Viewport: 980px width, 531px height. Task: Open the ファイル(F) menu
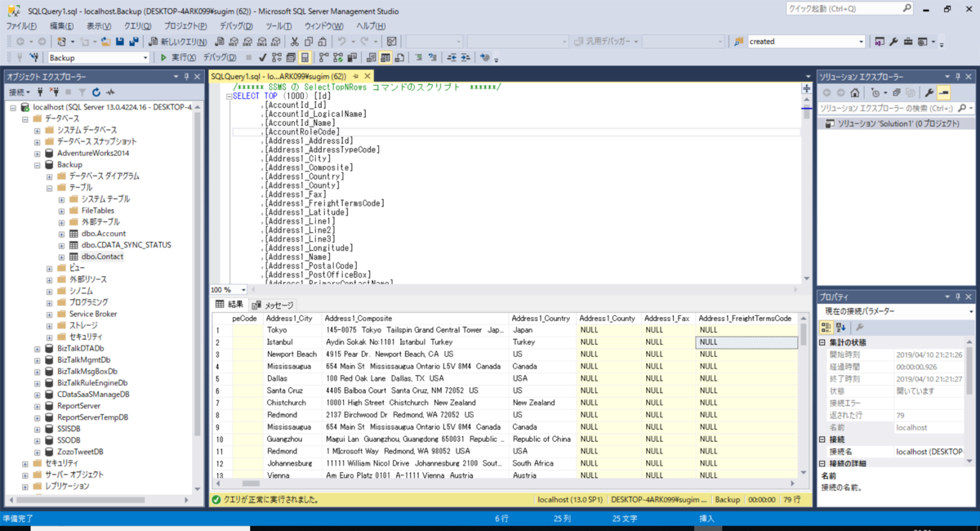[22, 26]
